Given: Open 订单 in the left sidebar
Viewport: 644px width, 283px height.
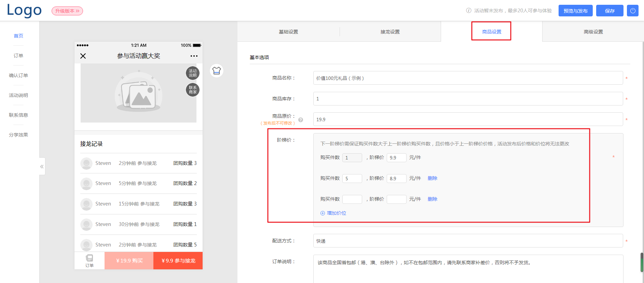Looking at the screenshot, I should click(x=18, y=56).
